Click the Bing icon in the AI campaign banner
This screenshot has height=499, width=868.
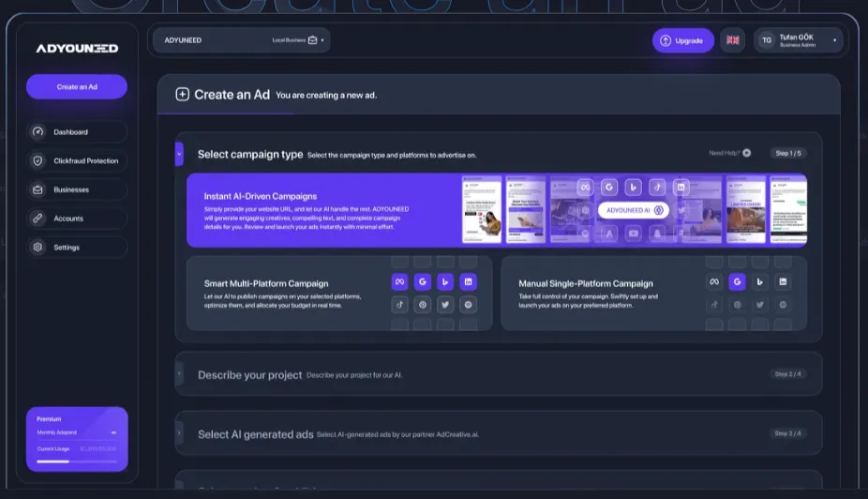coord(634,188)
